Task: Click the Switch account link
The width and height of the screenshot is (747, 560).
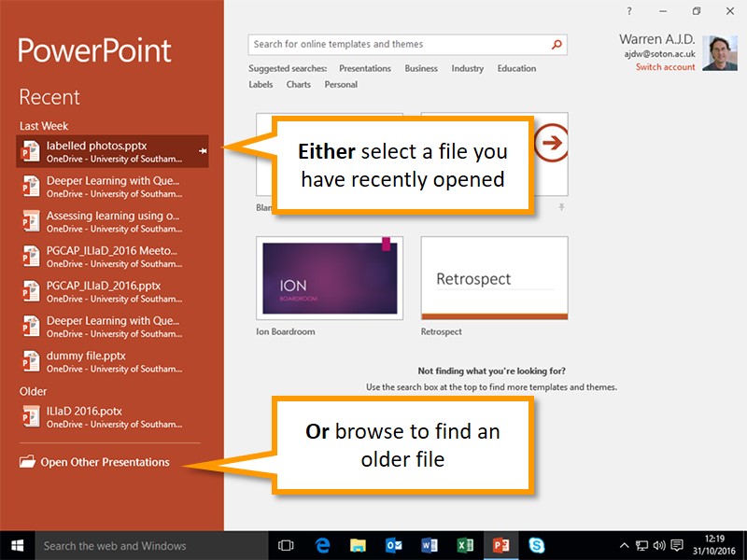Action: (x=665, y=67)
